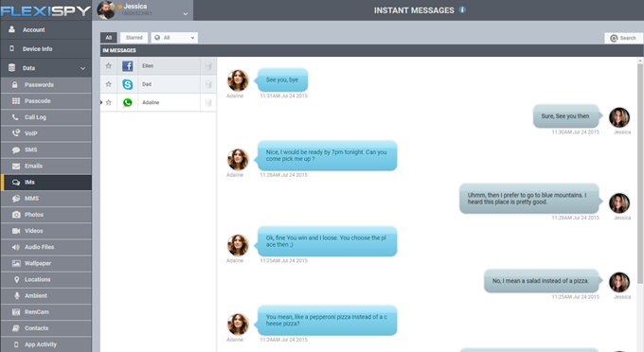This screenshot has width=644, height=352.
Task: Click the Ambient microphone icon
Action: point(17,296)
